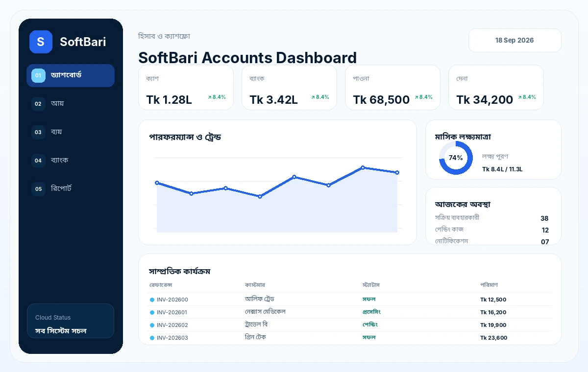
Task: Click the স্ট্যাটাস column header
Action: [x=371, y=285]
